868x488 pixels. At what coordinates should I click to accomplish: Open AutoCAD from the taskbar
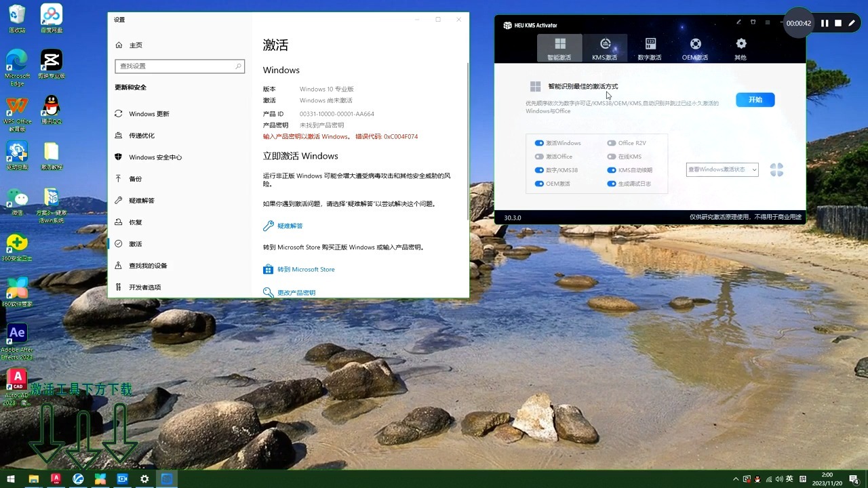[56, 479]
